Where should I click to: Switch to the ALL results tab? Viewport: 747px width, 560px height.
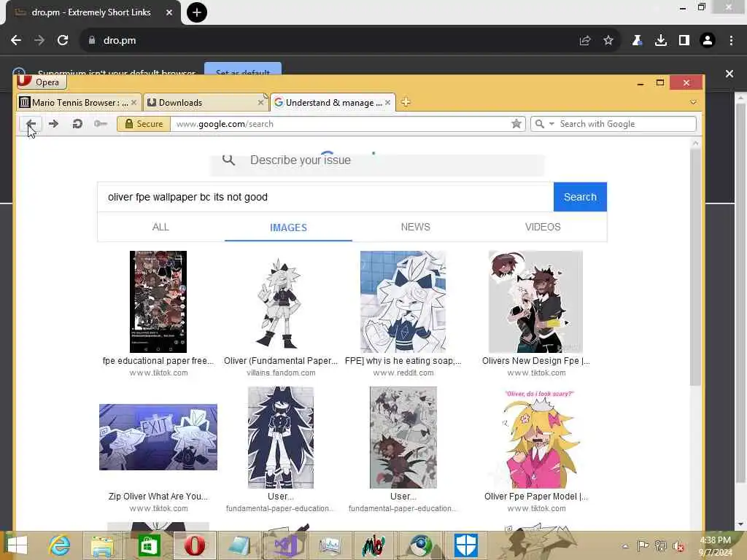click(x=160, y=227)
